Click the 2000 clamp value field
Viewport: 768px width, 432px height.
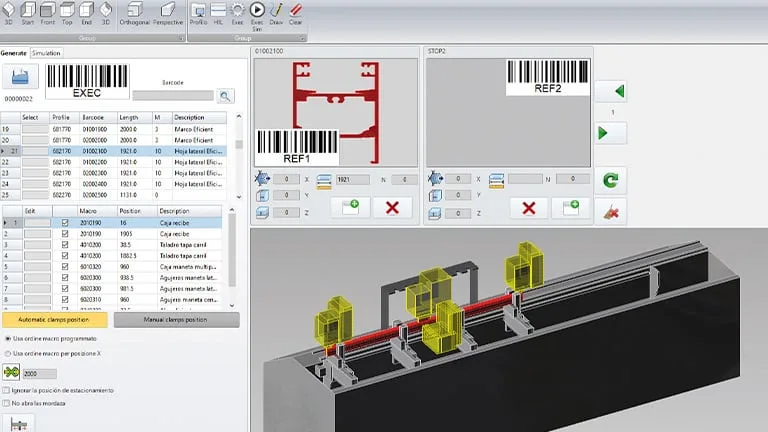(x=40, y=374)
